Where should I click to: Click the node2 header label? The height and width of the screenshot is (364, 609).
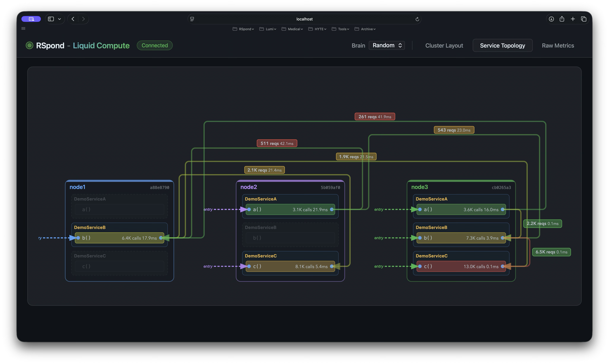coord(249,187)
